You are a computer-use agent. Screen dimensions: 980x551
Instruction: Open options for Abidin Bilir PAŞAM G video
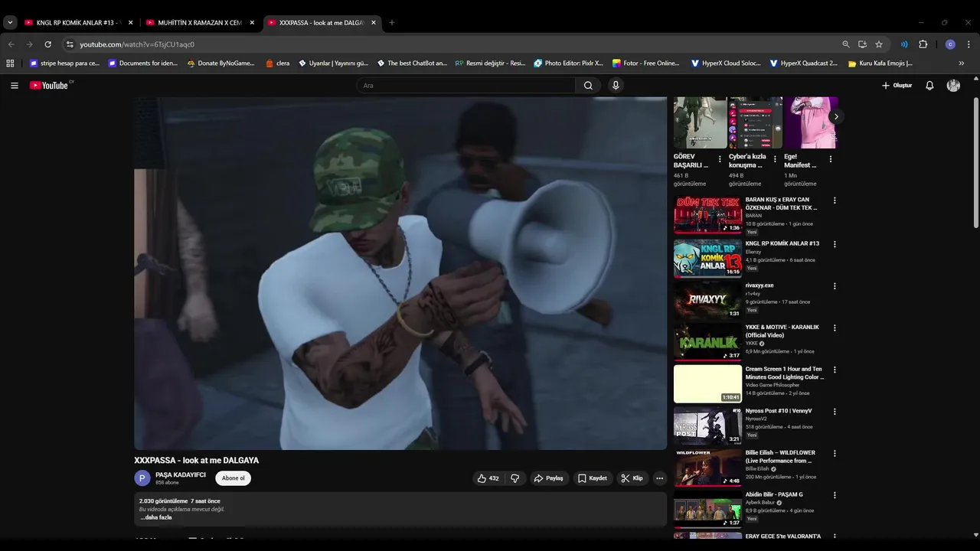835,495
